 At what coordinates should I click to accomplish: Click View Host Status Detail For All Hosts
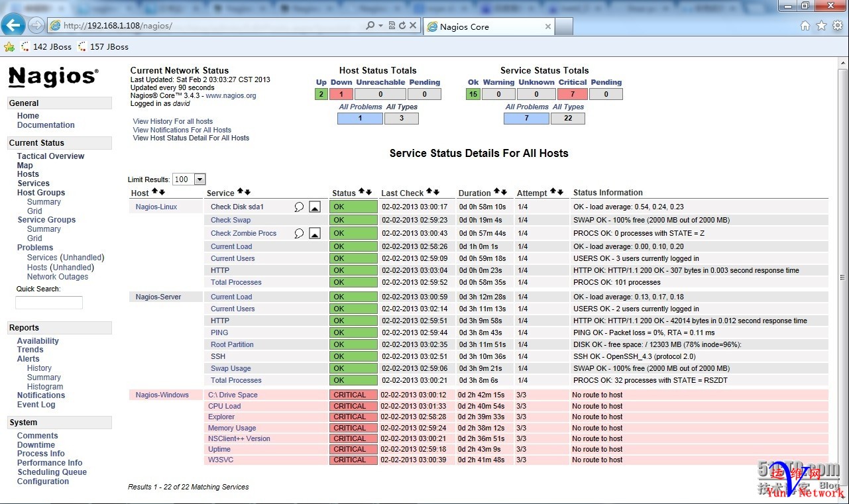pos(191,138)
